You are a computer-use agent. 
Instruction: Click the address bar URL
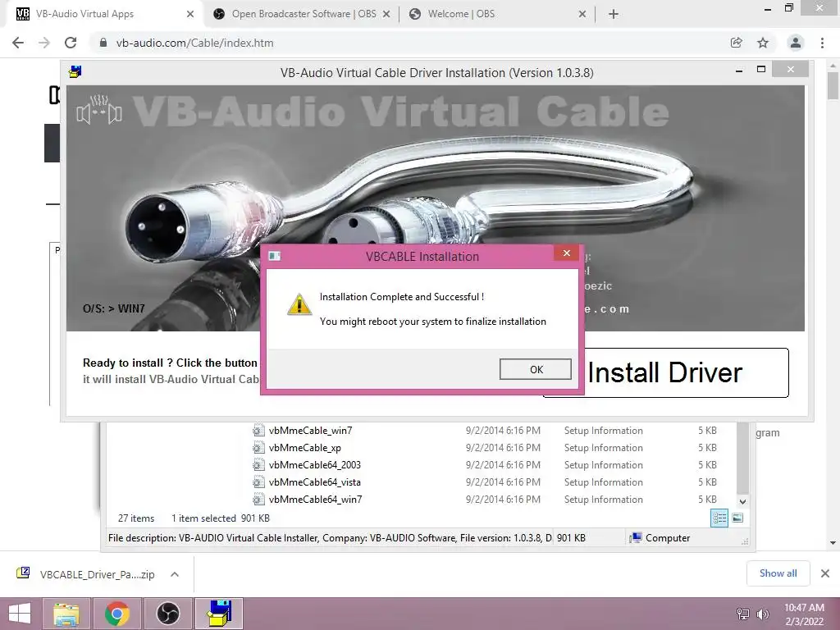194,43
